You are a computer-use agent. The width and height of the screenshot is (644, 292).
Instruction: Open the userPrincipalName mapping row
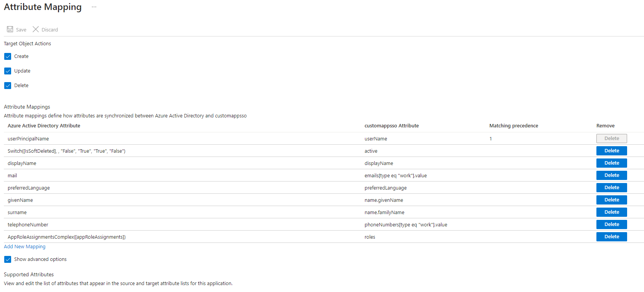(x=28, y=139)
